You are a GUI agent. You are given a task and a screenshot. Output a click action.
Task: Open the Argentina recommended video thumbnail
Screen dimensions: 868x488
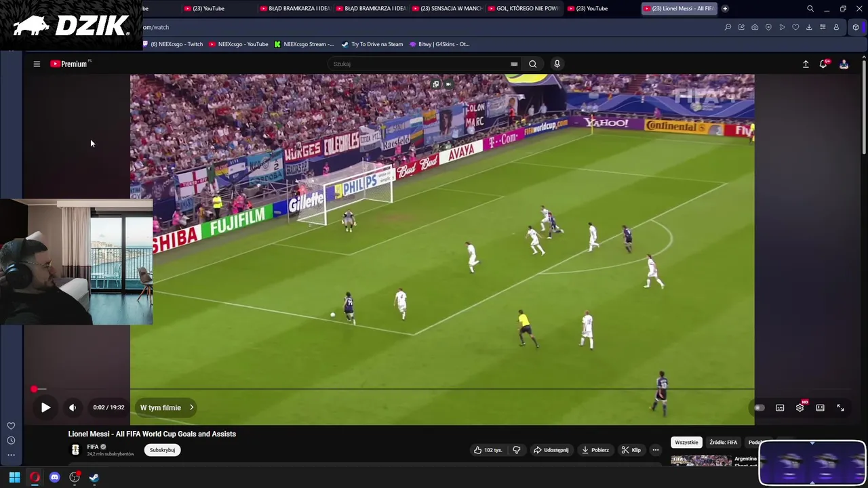pos(701,461)
